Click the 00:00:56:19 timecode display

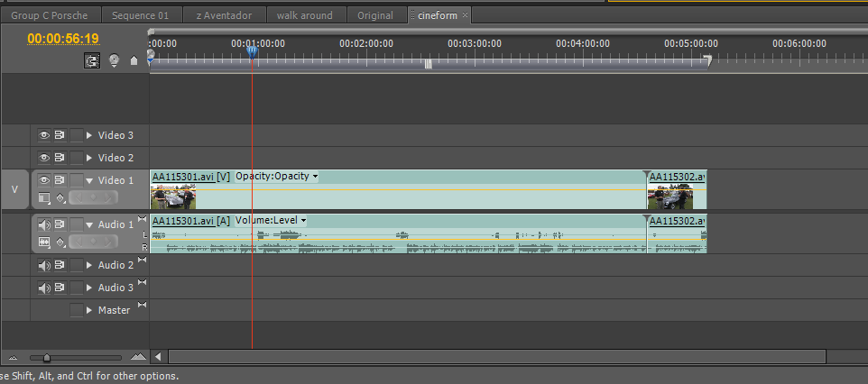tap(63, 39)
